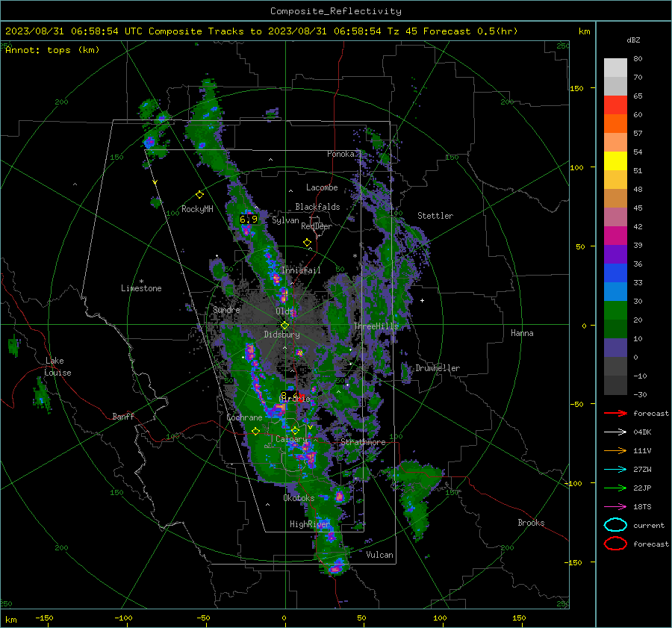Select the Olds town label
672x628 pixels.
(x=284, y=311)
